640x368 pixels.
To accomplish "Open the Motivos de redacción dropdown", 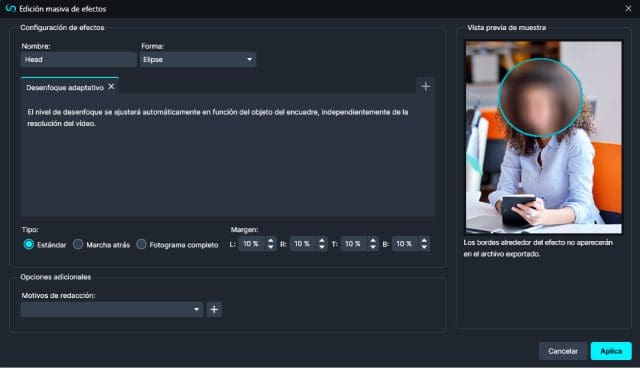I will point(112,309).
